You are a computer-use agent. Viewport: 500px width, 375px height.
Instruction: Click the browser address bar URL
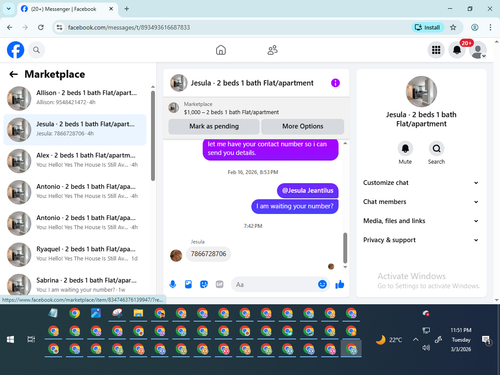pos(129,27)
